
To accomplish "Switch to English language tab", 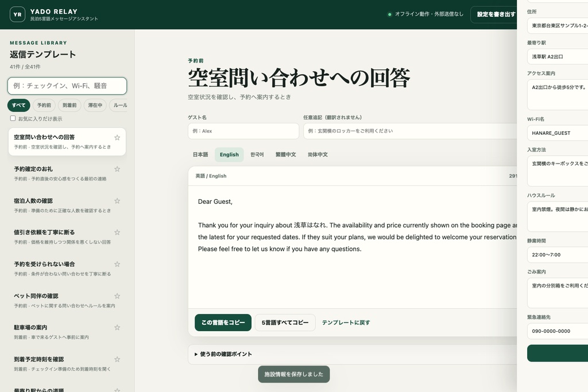I will pos(229,154).
